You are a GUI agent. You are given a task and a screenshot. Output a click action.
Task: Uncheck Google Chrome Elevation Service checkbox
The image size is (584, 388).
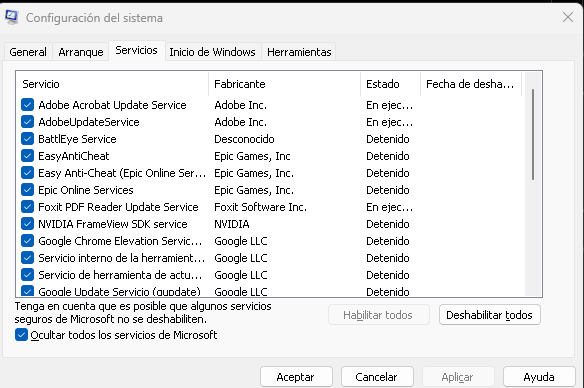[x=28, y=241]
